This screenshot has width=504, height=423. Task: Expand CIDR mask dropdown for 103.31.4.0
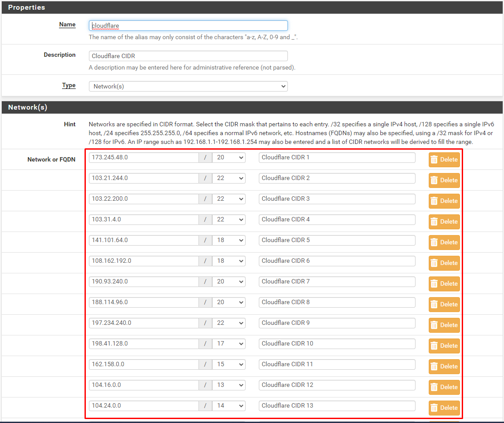coord(228,220)
